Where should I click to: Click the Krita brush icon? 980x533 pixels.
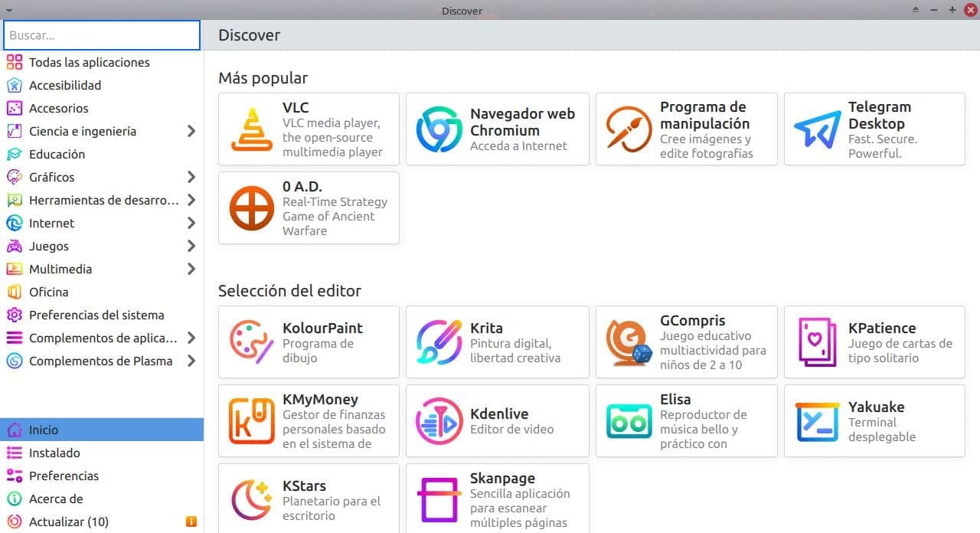[x=439, y=342]
